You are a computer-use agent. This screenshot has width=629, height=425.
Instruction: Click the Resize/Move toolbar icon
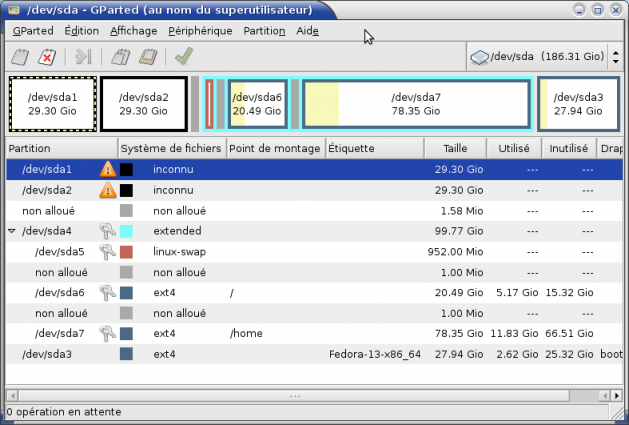83,57
